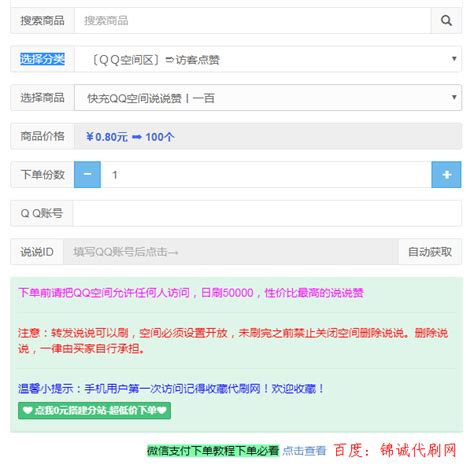Click the pink 下单前请把QQ空间允许任何人访问 notice
This screenshot has width=474, height=472.
(191, 293)
